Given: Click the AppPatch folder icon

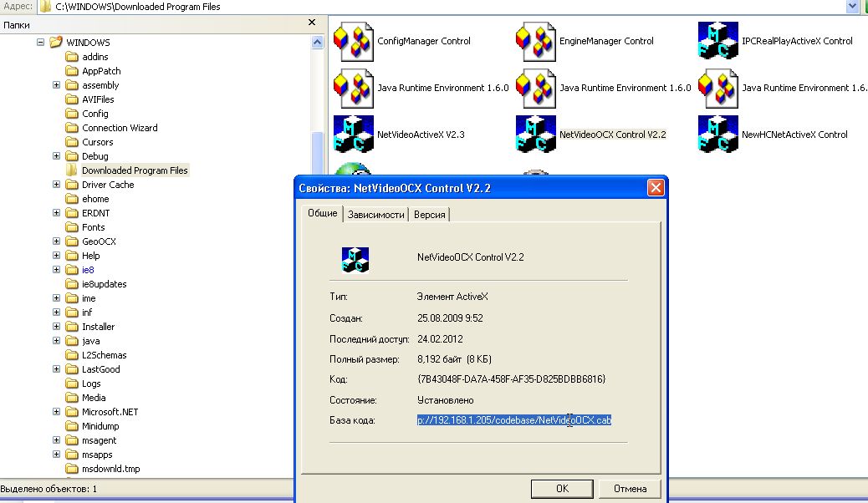Looking at the screenshot, I should (x=72, y=71).
